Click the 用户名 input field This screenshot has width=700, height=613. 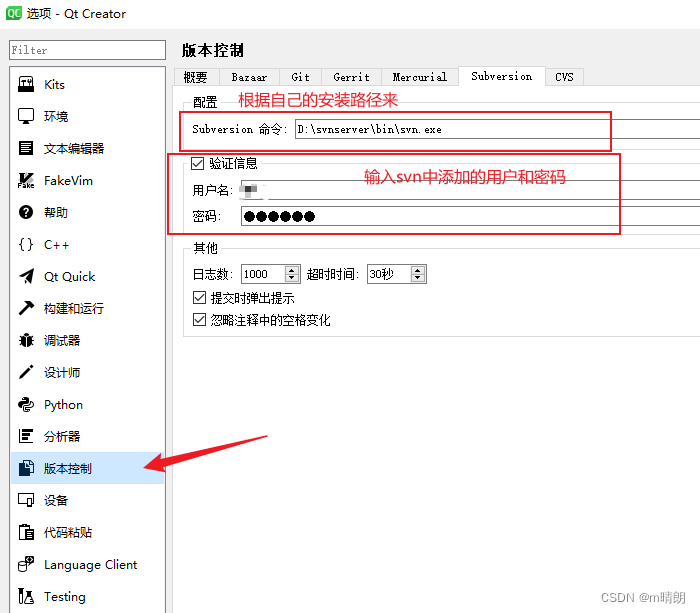470,190
